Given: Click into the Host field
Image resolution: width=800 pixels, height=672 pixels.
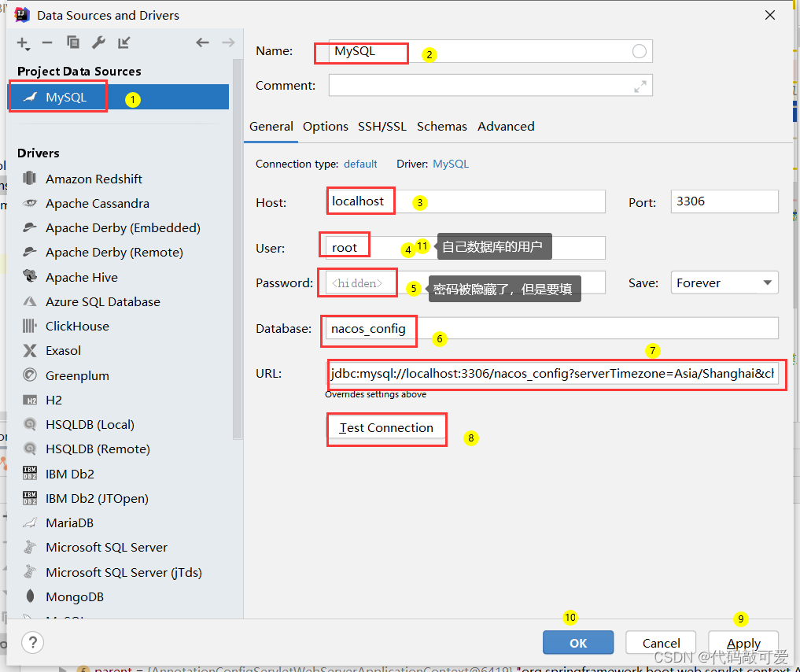Looking at the screenshot, I should [466, 201].
